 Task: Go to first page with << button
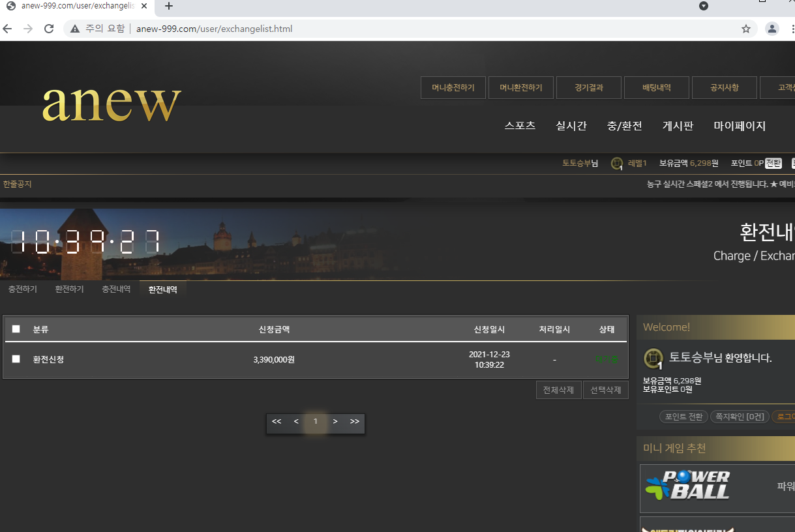[277, 422]
